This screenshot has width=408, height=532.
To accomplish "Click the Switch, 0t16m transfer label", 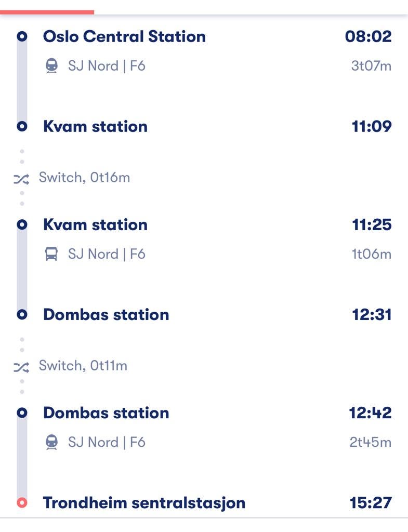I will click(84, 178).
